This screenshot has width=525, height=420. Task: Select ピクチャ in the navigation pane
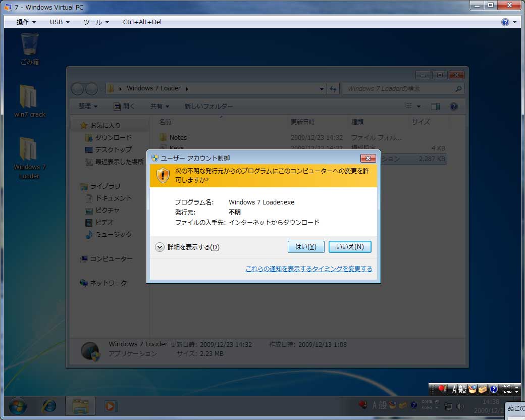(x=102, y=211)
